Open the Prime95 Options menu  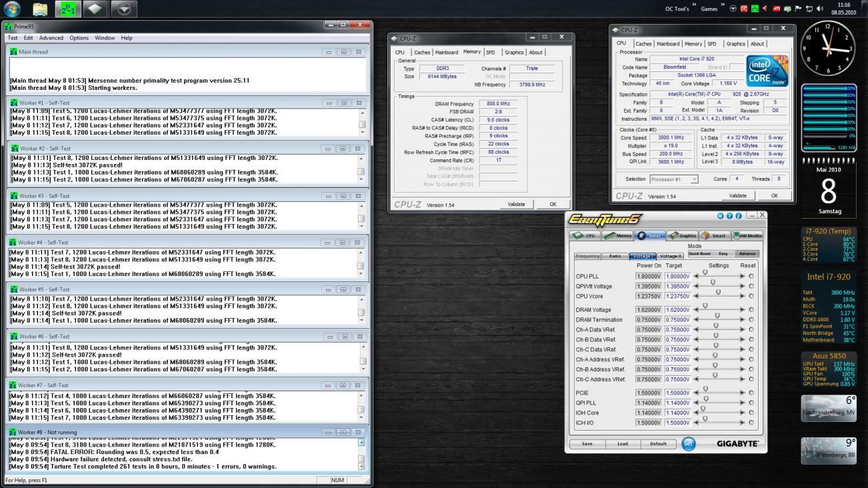pyautogui.click(x=79, y=38)
